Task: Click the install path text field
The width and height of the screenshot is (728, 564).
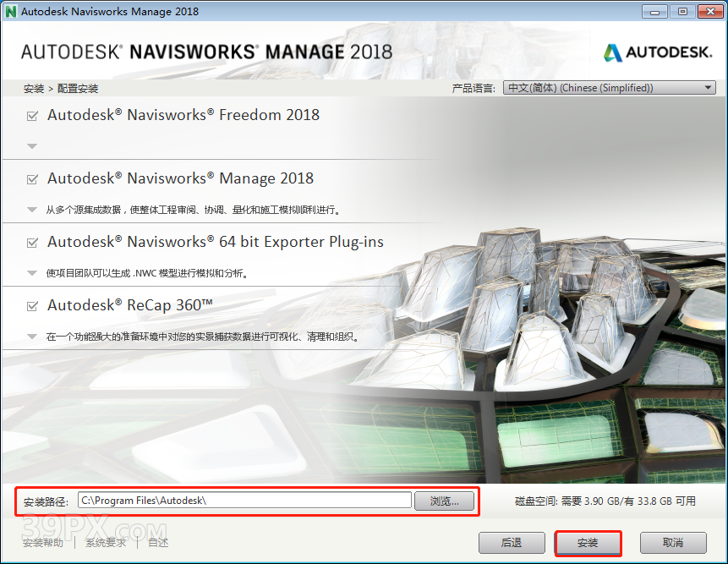Action: [244, 501]
